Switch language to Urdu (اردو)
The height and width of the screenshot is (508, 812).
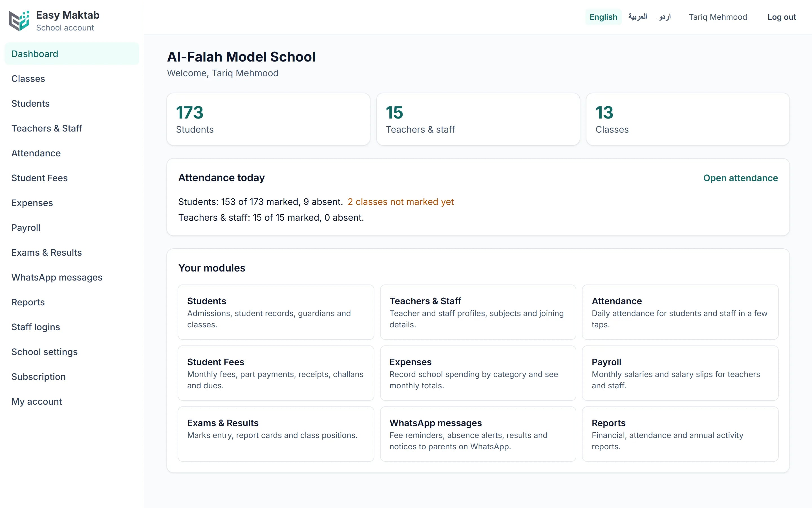(x=664, y=17)
